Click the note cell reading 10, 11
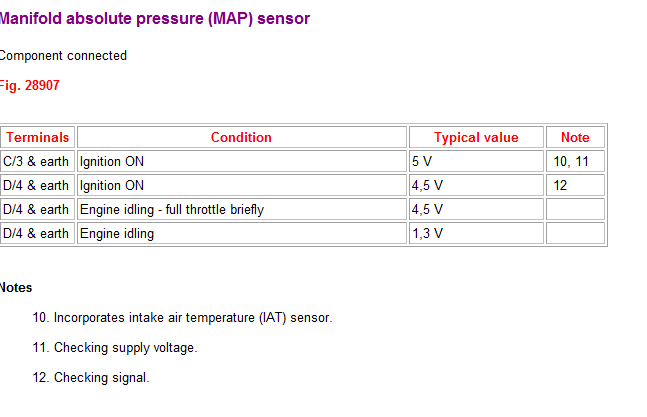The image size is (647, 417). point(575,161)
